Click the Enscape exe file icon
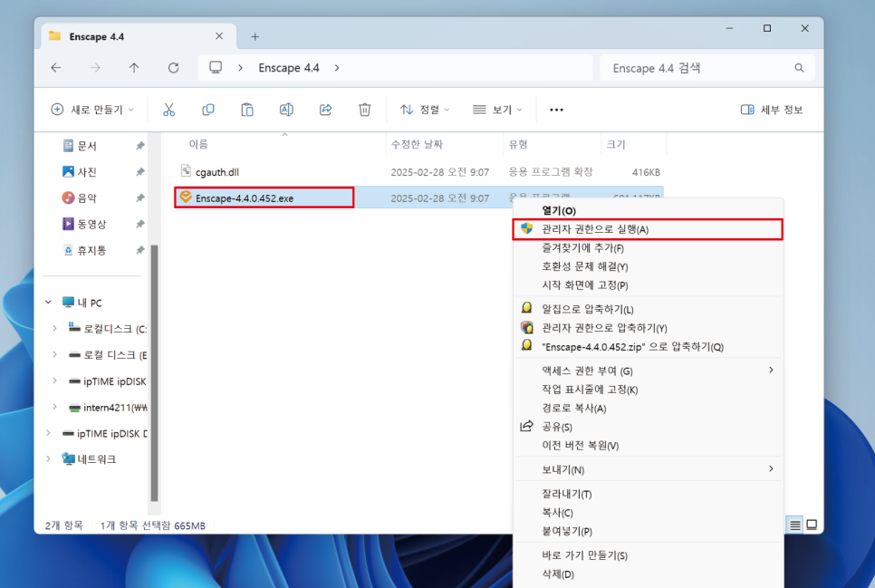This screenshot has width=875, height=588. pos(186,198)
